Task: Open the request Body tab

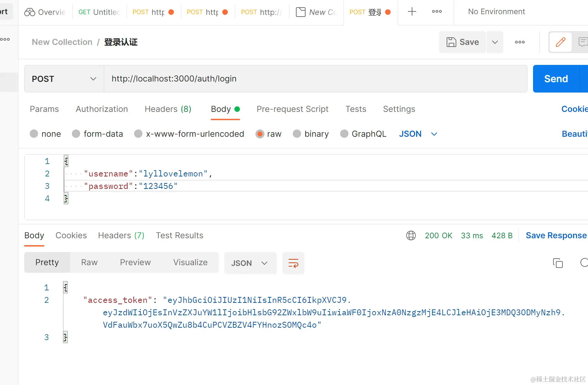Action: pyautogui.click(x=225, y=109)
